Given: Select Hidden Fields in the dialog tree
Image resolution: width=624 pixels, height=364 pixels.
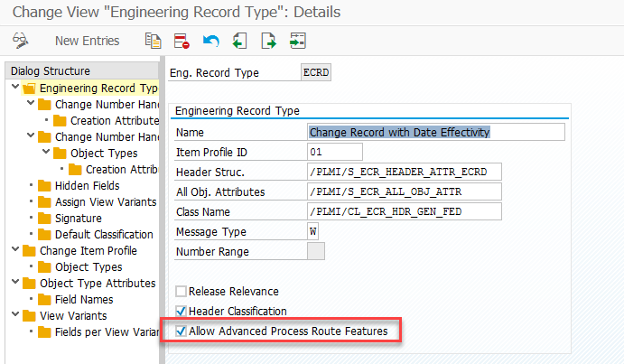Looking at the screenshot, I should (x=88, y=185).
